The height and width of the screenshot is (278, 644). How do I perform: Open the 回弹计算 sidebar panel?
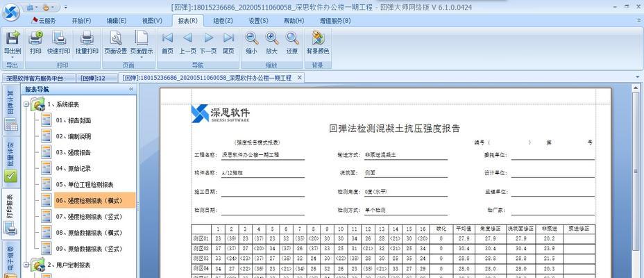[x=10, y=111]
